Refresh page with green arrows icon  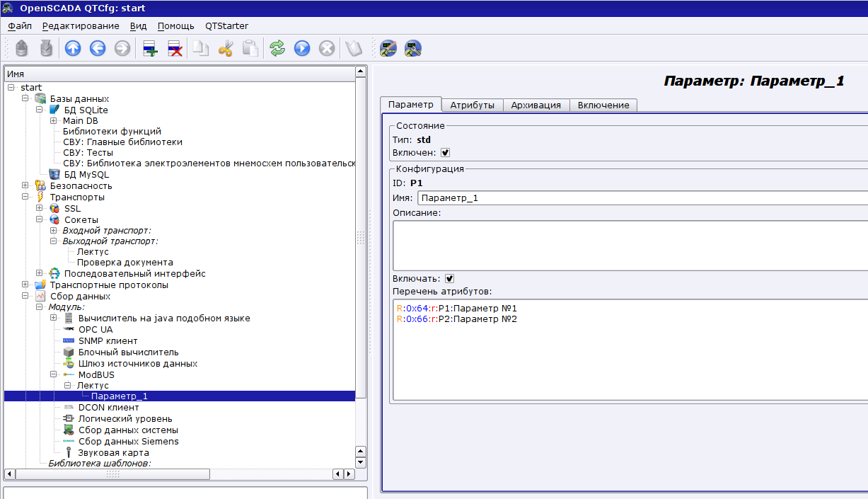(x=277, y=48)
